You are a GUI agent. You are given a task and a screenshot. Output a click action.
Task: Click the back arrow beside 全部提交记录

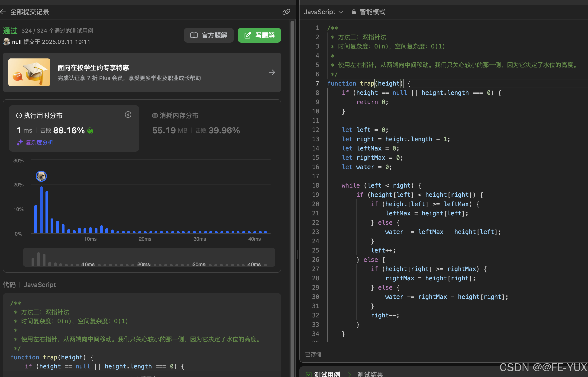[x=3, y=12]
